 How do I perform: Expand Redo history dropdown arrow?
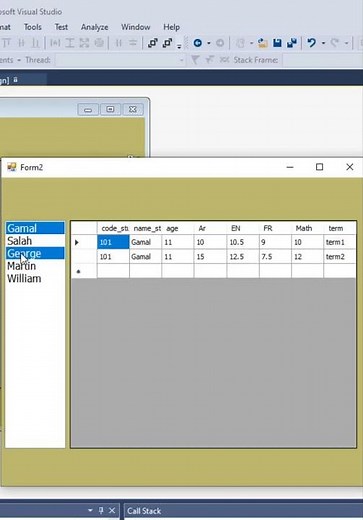[x=346, y=43]
